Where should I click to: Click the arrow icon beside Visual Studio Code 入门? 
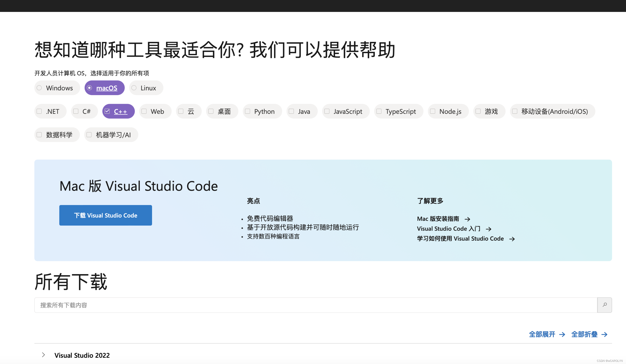[x=488, y=229]
